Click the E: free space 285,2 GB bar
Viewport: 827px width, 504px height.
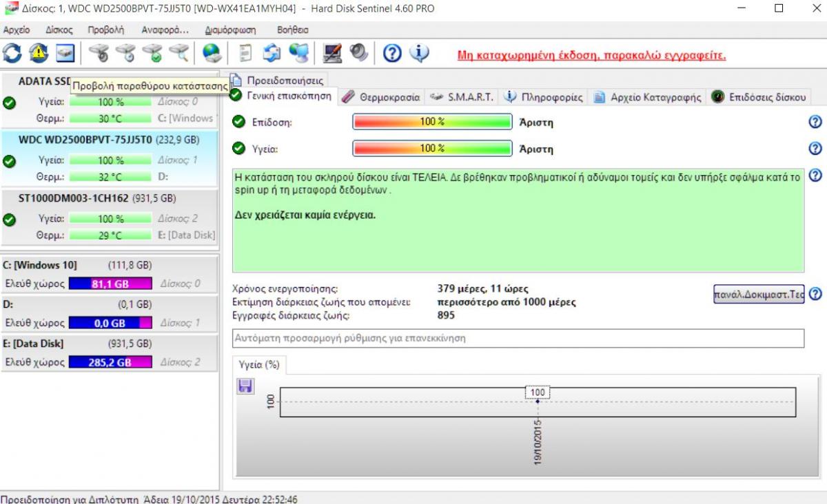point(110,361)
